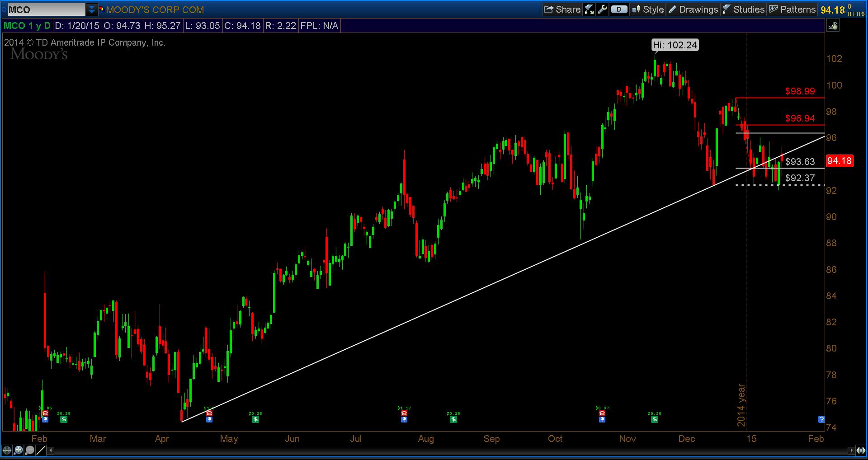Expand the symbol selector dropdown arrow

click(92, 9)
